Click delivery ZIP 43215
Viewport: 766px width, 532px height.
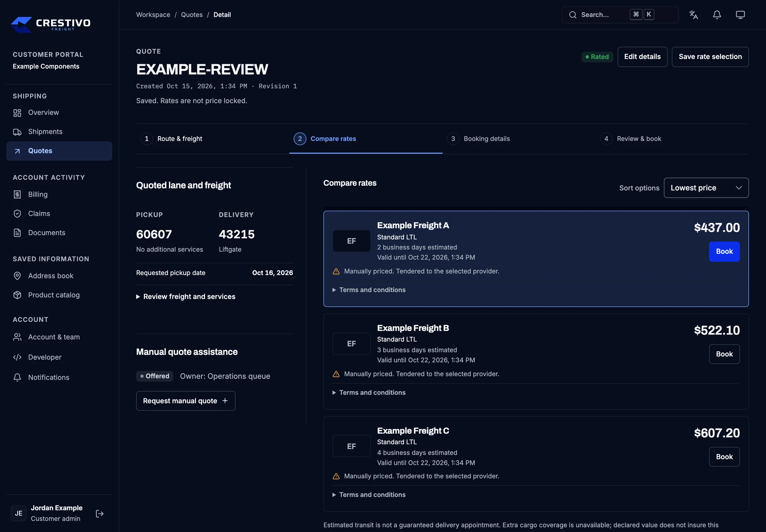click(237, 234)
